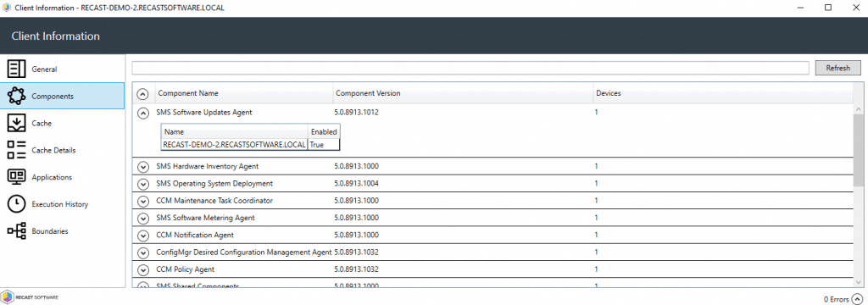Collapse all rows using the header chevron

coord(142,93)
